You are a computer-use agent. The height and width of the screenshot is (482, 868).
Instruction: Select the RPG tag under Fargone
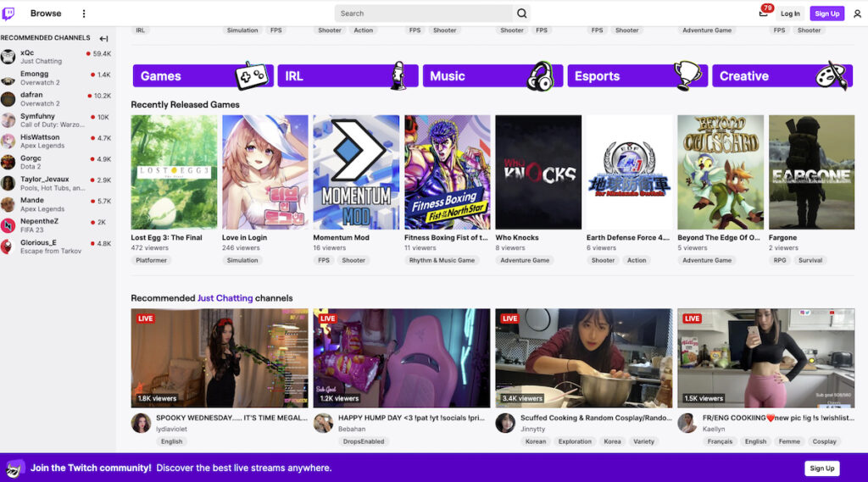[780, 260]
